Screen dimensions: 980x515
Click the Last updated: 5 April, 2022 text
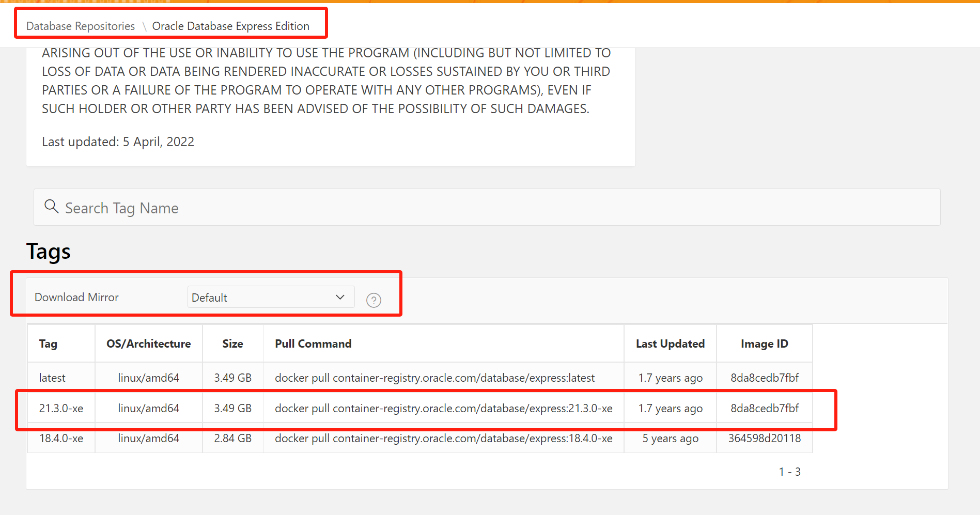118,142
